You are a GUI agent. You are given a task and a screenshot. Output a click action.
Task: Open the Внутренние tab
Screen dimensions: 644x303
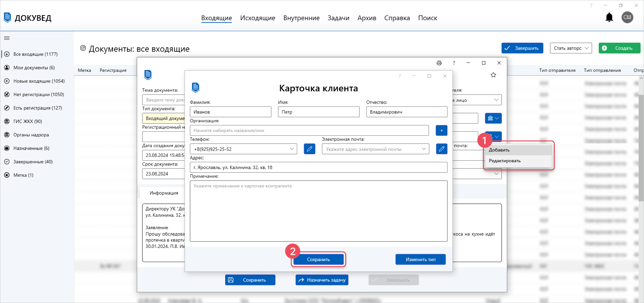(x=302, y=18)
